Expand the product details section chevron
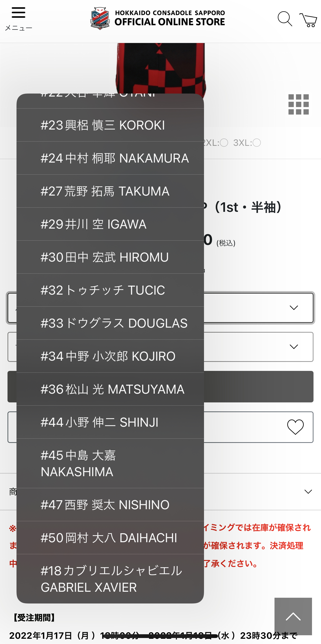Viewport: 321px width, 644px height. [x=308, y=492]
